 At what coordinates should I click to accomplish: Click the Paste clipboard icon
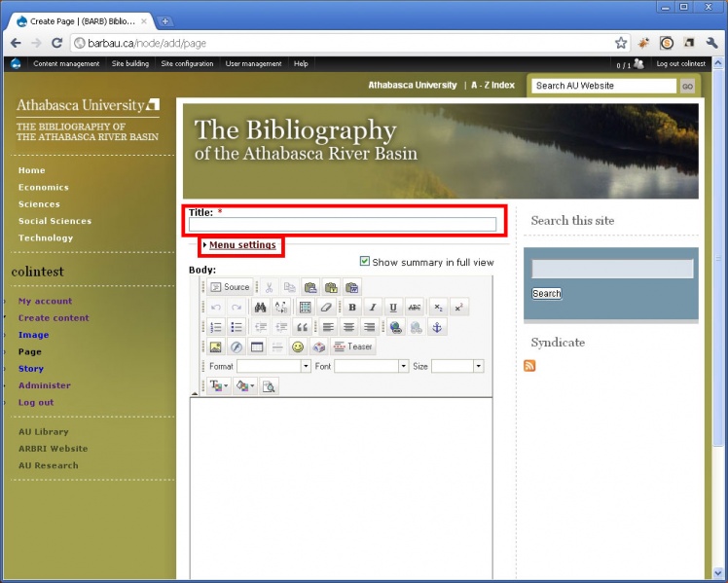pos(310,287)
